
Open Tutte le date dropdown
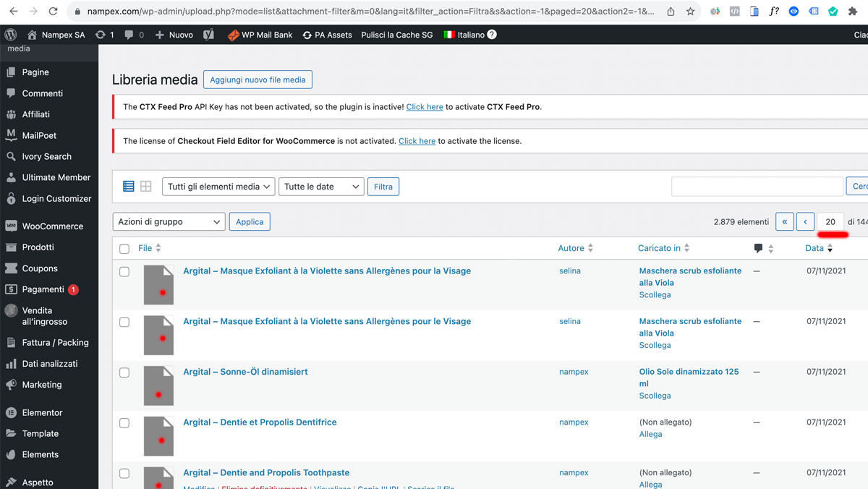pyautogui.click(x=321, y=187)
